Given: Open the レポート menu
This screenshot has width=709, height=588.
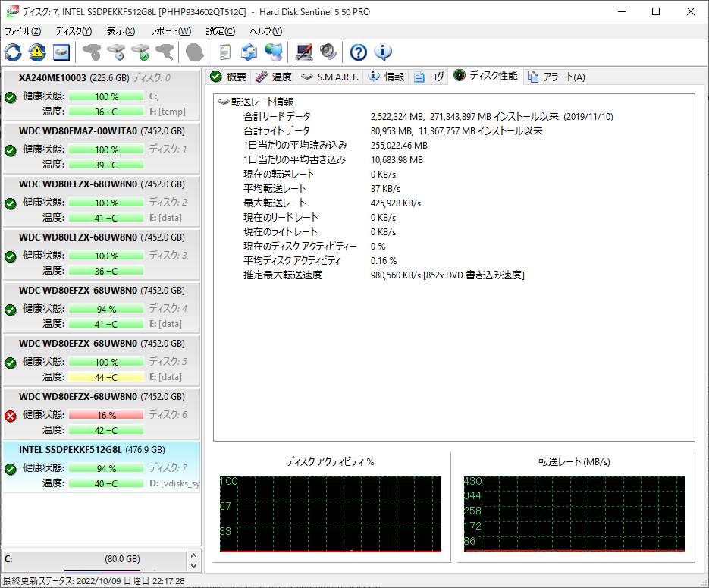Looking at the screenshot, I should pos(171,31).
